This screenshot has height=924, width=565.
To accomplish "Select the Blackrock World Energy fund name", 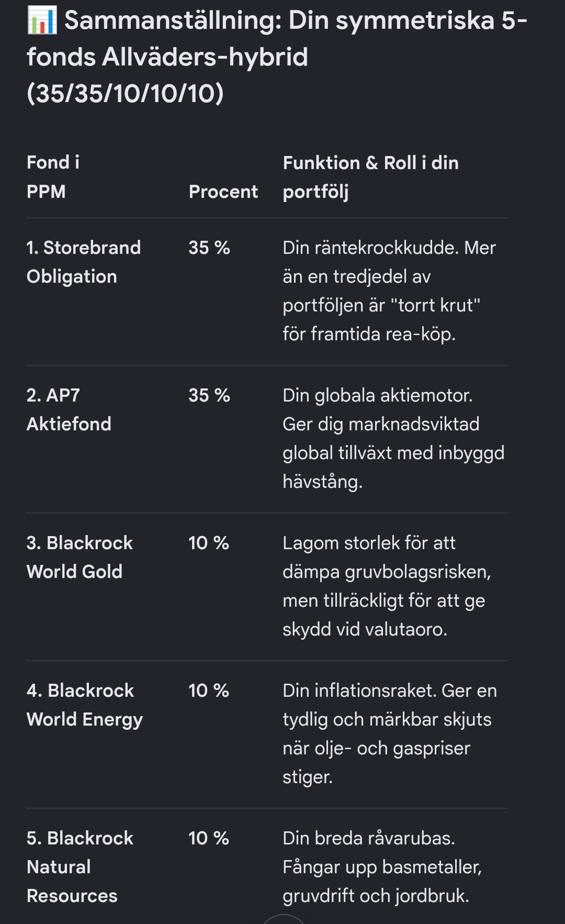I will [85, 705].
